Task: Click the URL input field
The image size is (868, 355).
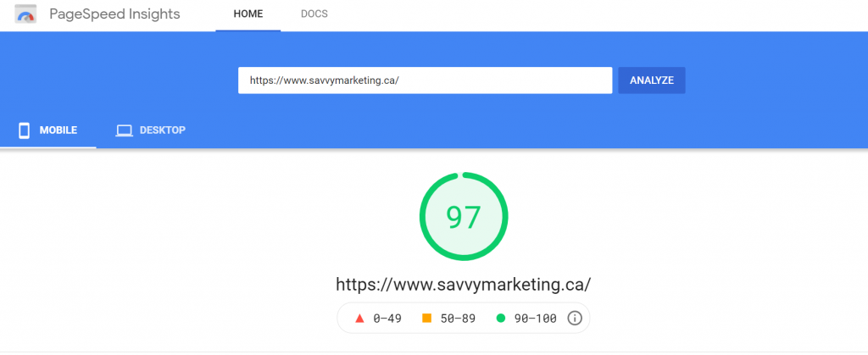Action: pyautogui.click(x=426, y=80)
